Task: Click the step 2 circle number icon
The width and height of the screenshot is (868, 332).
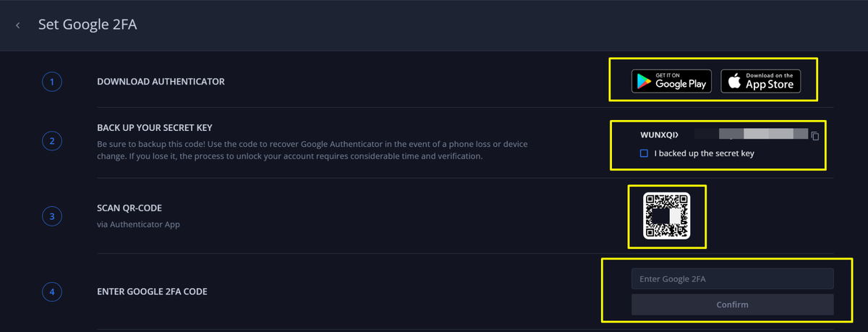Action: point(51,141)
